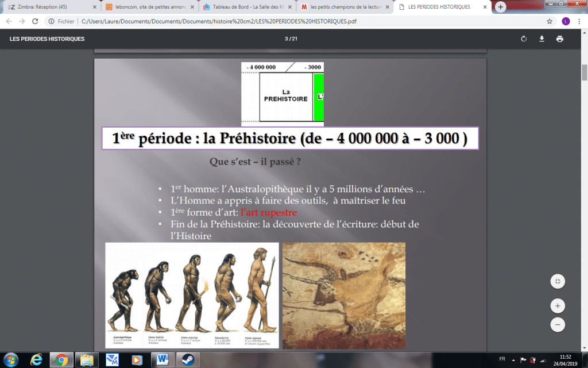Open a new browser tab
Image resolution: width=588 pixels, height=368 pixels.
pyautogui.click(x=501, y=7)
